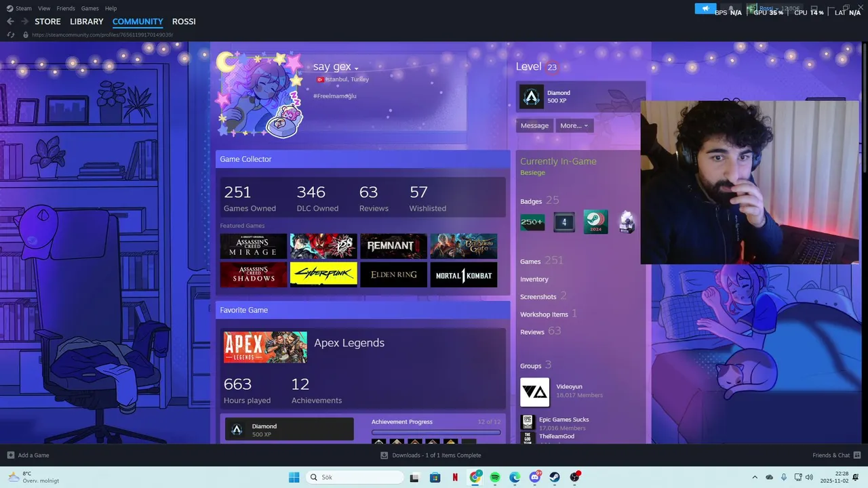Click the Steam address URL field
Screen dimensions: 868x488
102,35
